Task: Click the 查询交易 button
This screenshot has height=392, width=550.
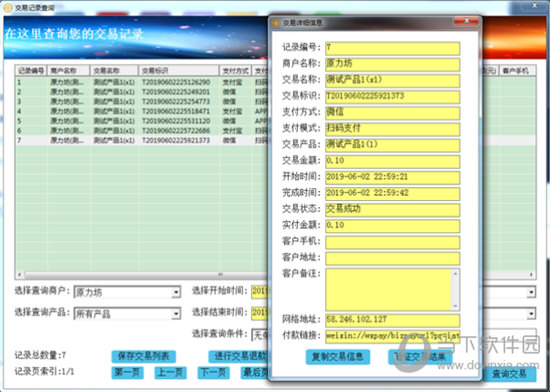Action: coord(510,374)
